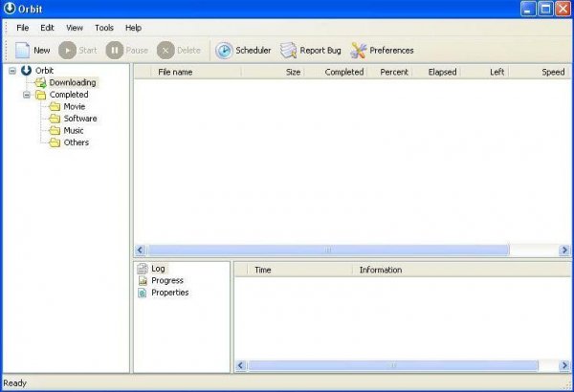The width and height of the screenshot is (574, 392).
Task: Click the Orbit root tree icon
Action: pos(26,71)
